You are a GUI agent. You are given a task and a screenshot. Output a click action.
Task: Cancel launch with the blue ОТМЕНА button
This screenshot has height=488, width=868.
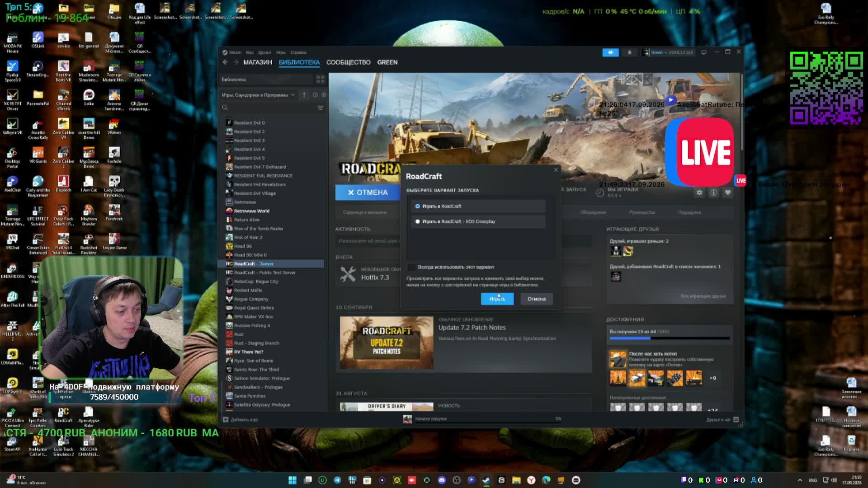[x=368, y=192]
